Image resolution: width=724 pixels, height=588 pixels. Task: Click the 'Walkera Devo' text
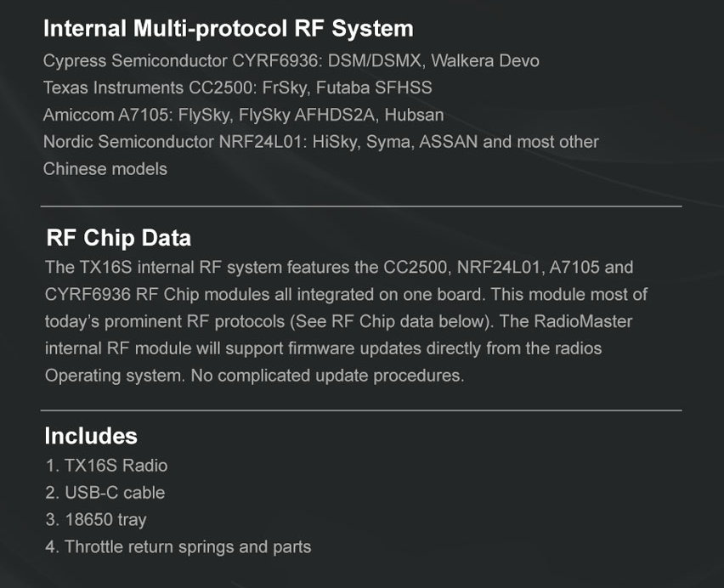[485, 61]
